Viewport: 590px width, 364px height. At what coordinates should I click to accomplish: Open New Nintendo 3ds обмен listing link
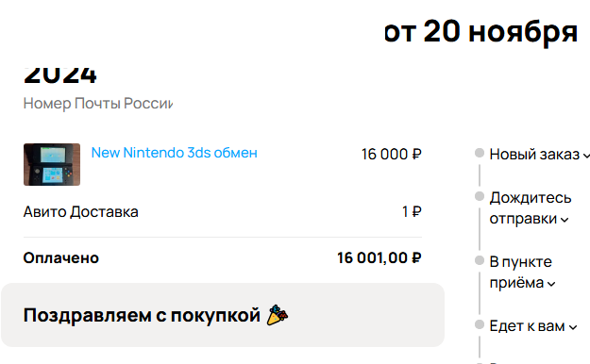[175, 153]
